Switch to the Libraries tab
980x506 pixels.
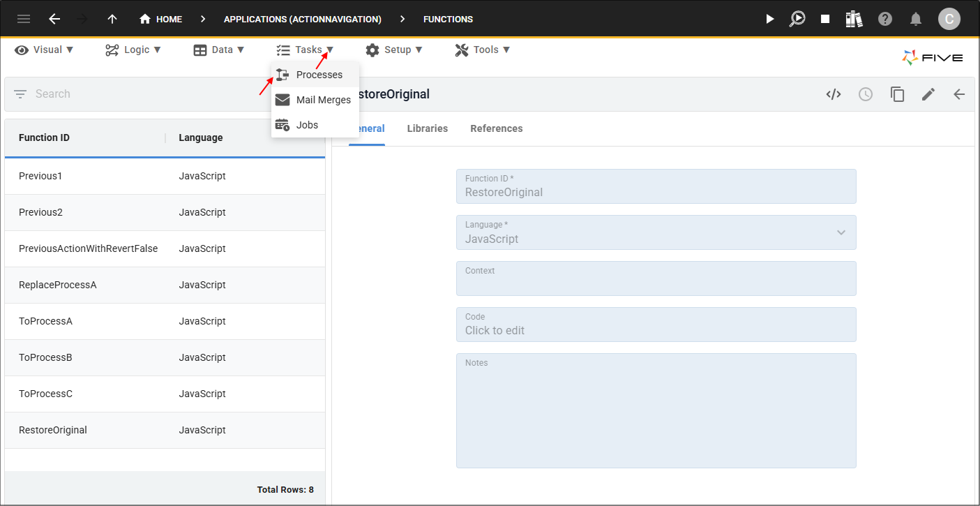[428, 128]
